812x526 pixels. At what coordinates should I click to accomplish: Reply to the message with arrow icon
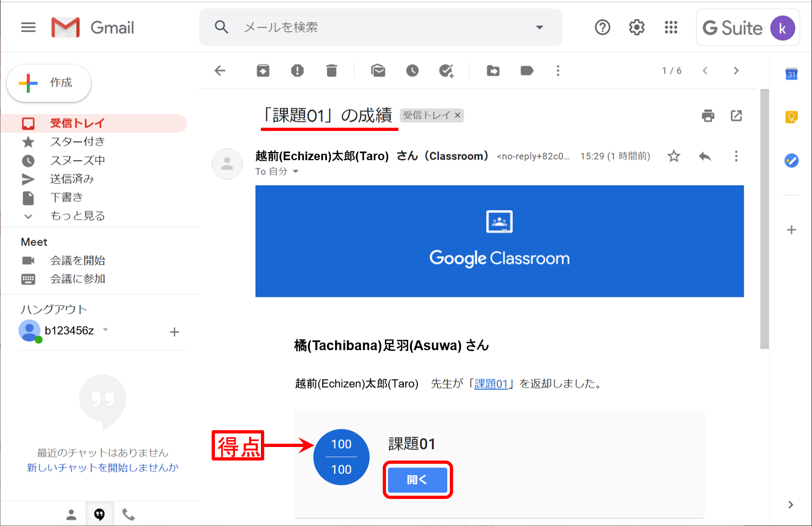(x=705, y=156)
